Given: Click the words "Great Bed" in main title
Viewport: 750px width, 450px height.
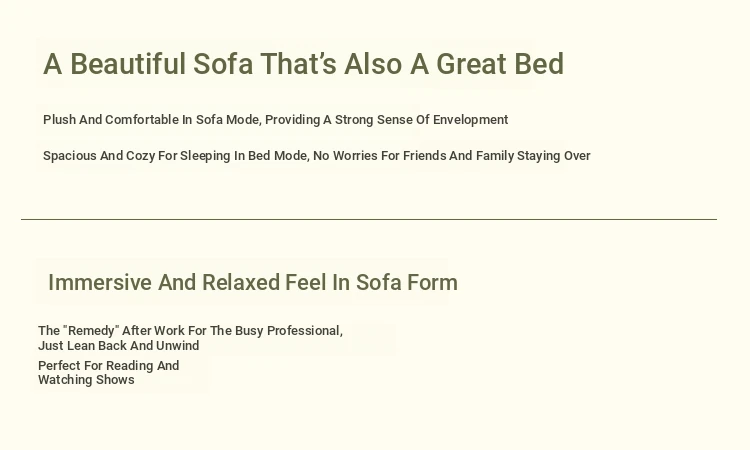Looking at the screenshot, I should coord(500,64).
